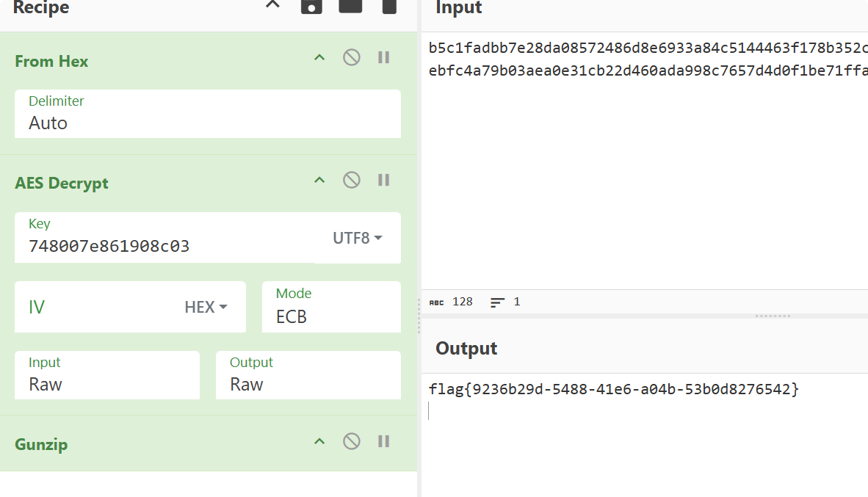Viewport: 868px width, 497px height.
Task: Disable the AES Decrypt operation
Action: tap(352, 180)
